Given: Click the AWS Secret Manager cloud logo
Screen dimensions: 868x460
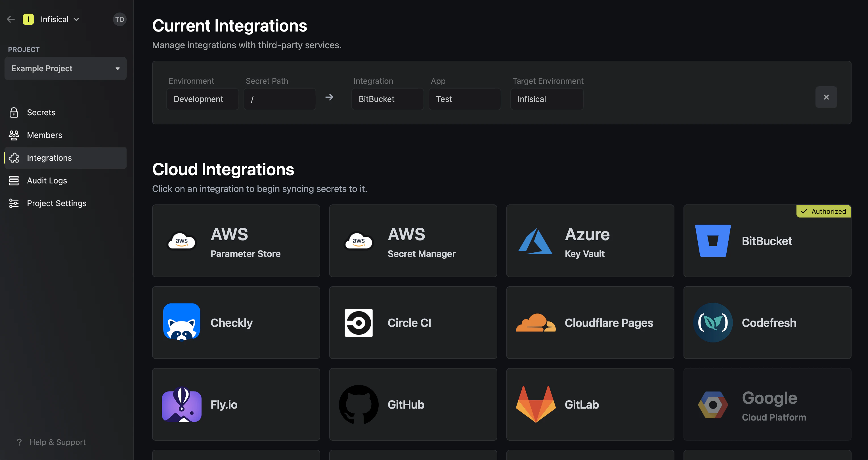Looking at the screenshot, I should (358, 241).
